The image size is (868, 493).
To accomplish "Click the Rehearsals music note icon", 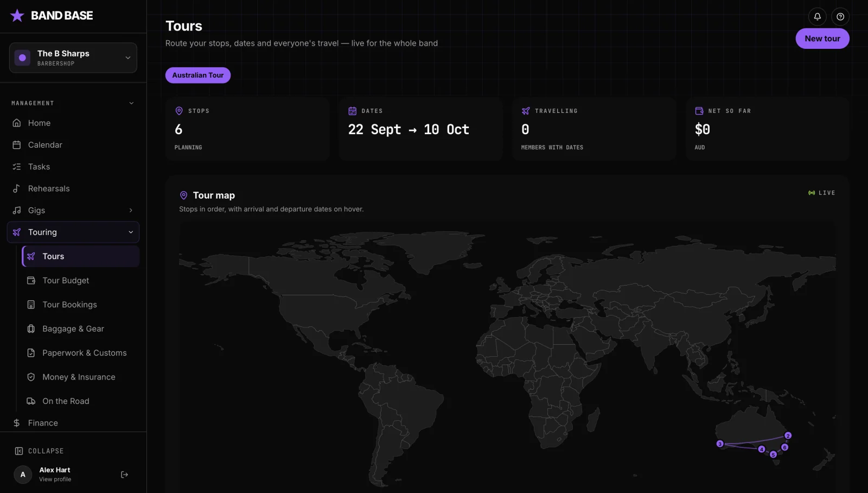I will coord(17,188).
